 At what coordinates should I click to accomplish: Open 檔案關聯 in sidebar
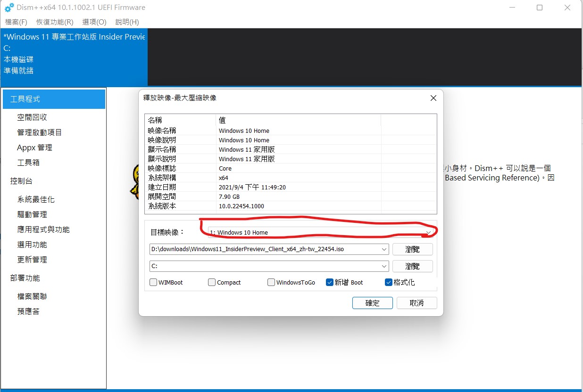pos(32,296)
